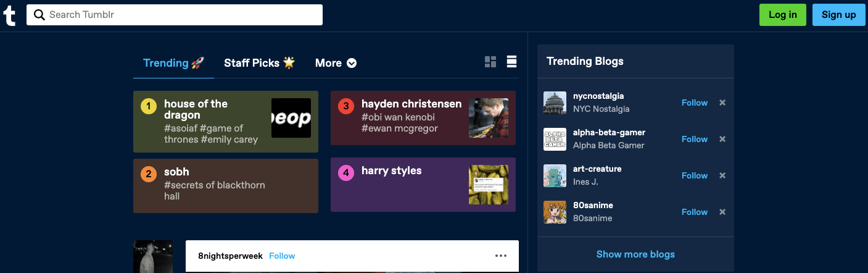Click the #obi wan kenobi tag text
The width and height of the screenshot is (868, 273).
click(x=398, y=117)
